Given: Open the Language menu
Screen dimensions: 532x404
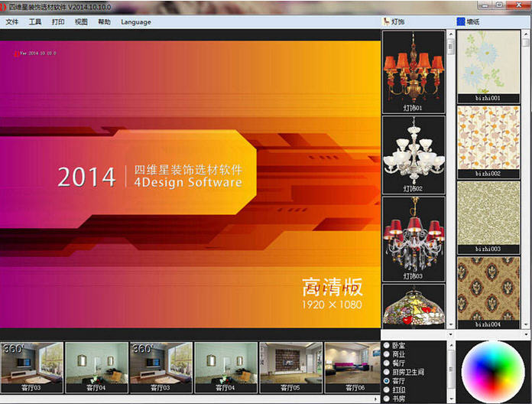Looking at the screenshot, I should pyautogui.click(x=136, y=22).
